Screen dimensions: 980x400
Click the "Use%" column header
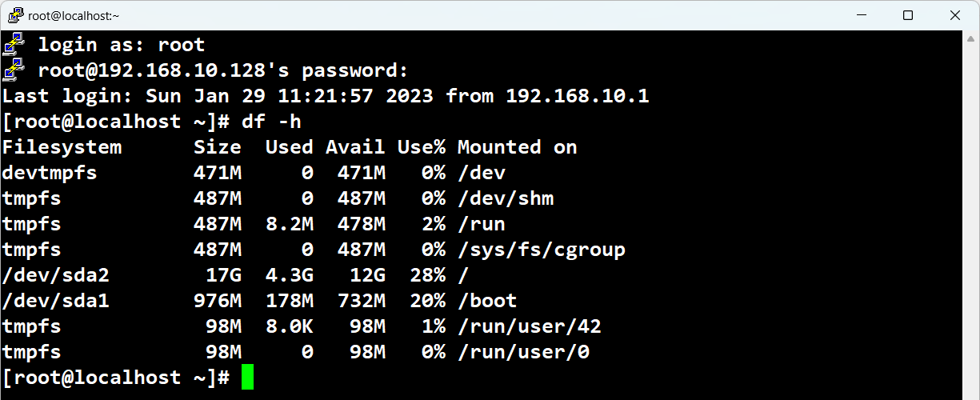(422, 147)
